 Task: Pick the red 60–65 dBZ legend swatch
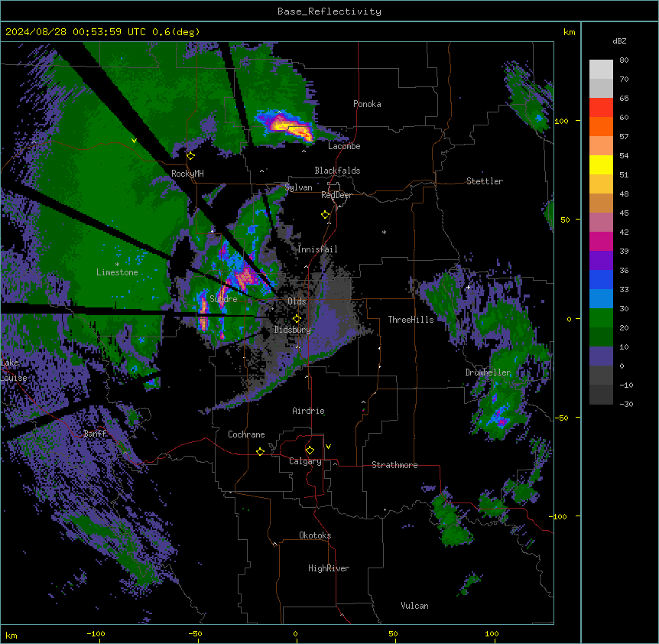click(601, 108)
